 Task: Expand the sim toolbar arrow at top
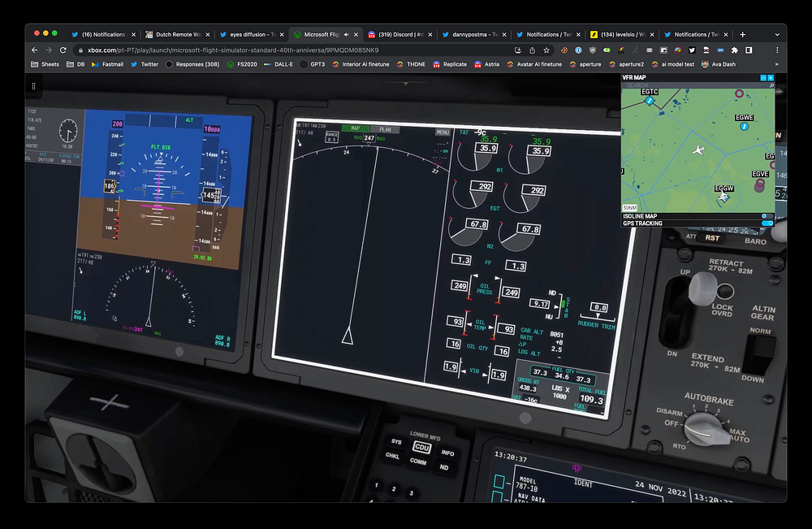click(x=405, y=84)
